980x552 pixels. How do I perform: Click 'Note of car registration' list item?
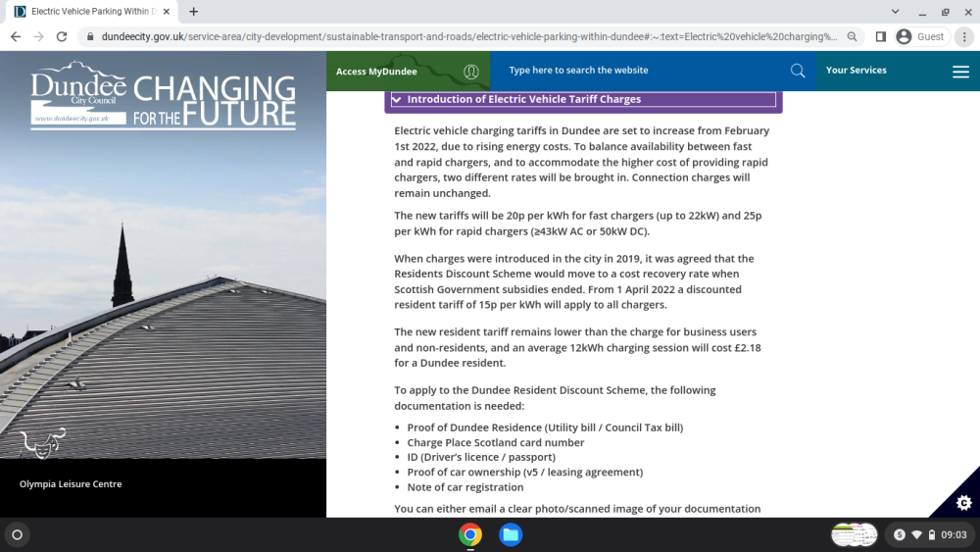coord(465,487)
